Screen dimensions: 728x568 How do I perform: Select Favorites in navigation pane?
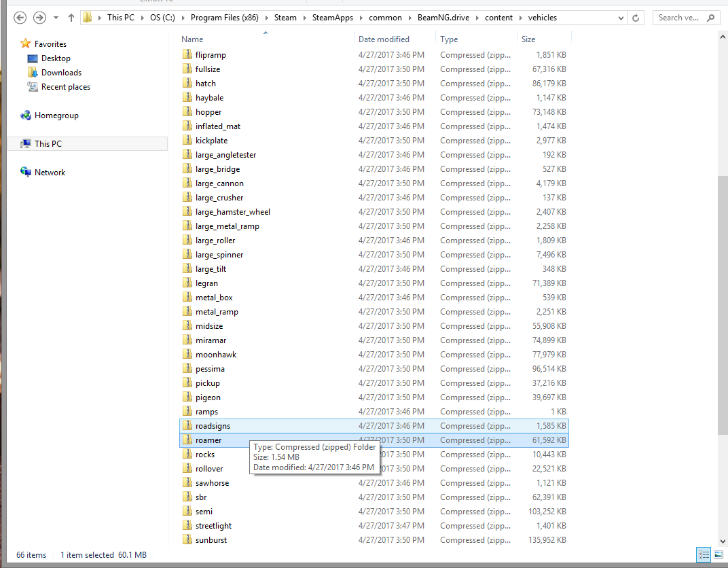(50, 43)
